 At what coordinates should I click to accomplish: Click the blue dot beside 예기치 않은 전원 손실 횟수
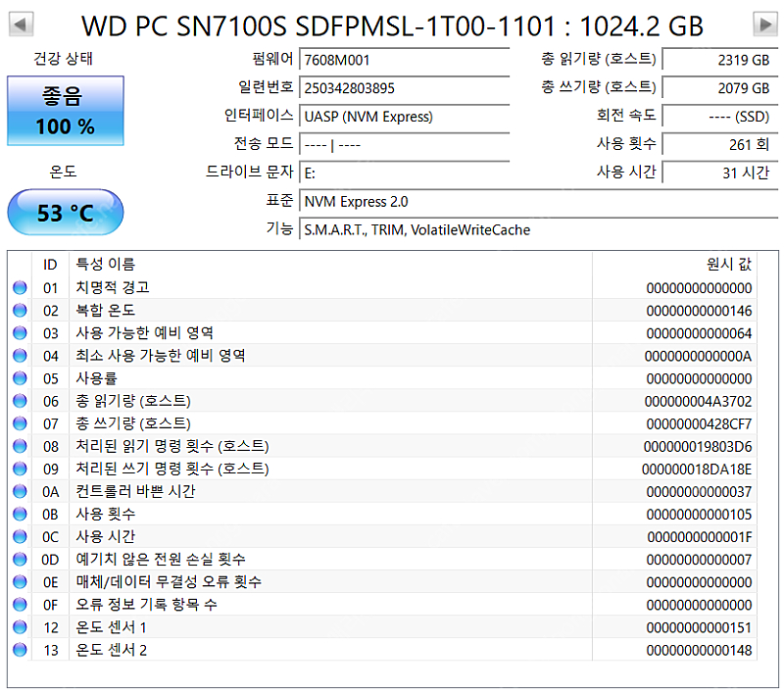pyautogui.click(x=22, y=560)
